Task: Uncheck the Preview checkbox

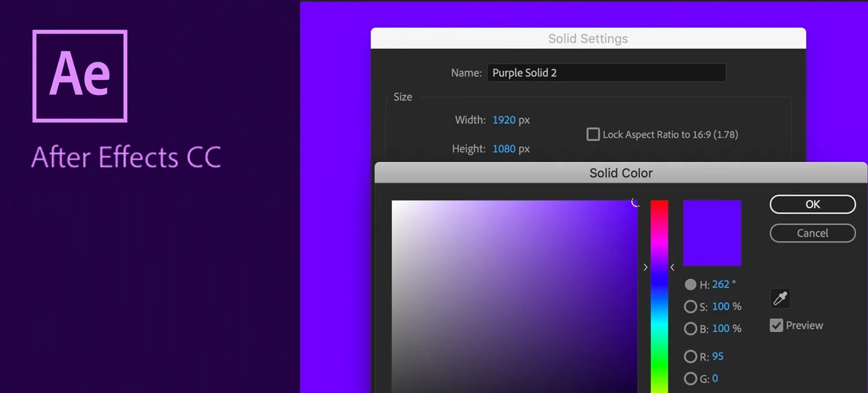Action: (776, 325)
